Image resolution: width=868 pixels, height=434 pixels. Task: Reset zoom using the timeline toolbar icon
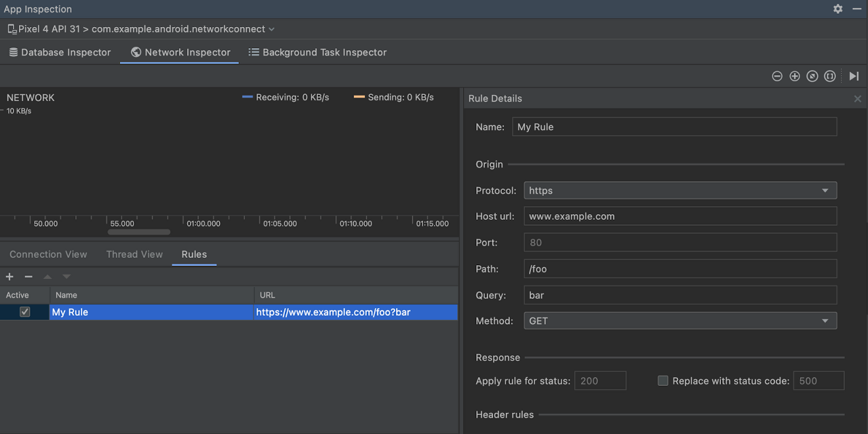pyautogui.click(x=812, y=76)
